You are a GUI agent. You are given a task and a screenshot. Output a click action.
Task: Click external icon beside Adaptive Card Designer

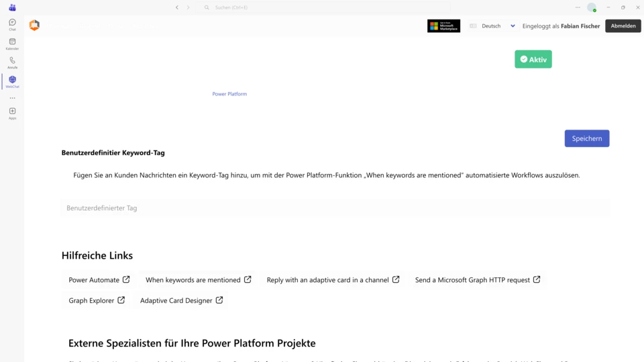tap(219, 300)
